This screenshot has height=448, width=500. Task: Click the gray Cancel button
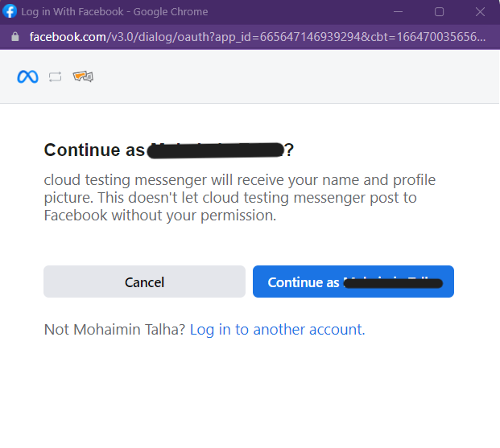tap(144, 282)
